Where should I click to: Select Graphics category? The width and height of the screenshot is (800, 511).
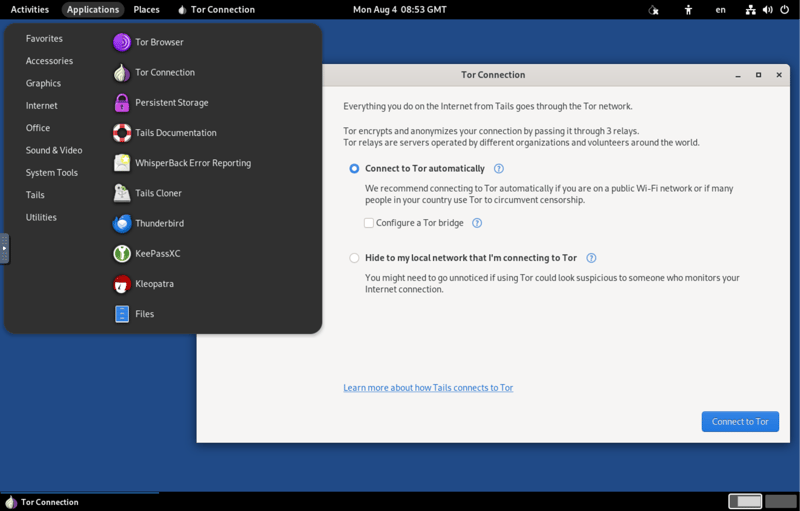coord(43,84)
